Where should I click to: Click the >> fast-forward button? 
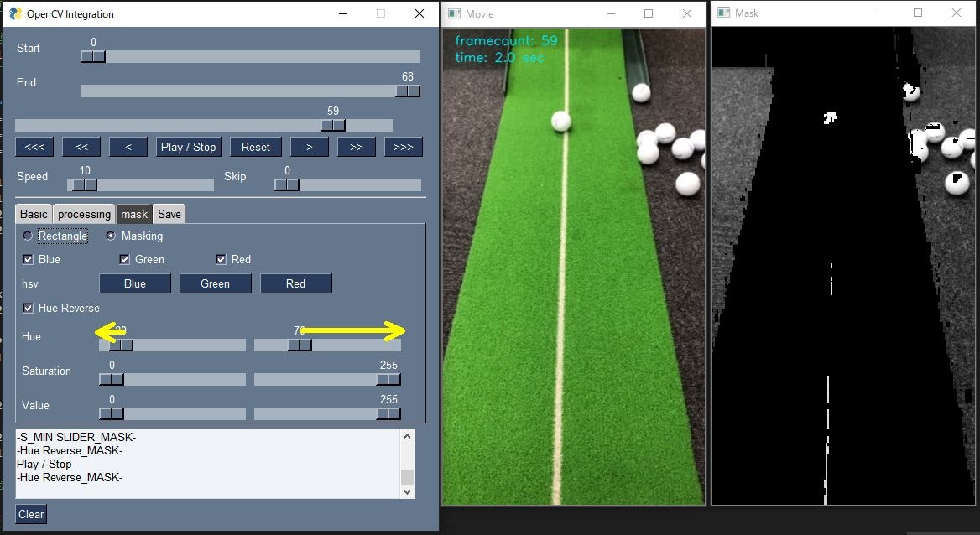tap(357, 147)
